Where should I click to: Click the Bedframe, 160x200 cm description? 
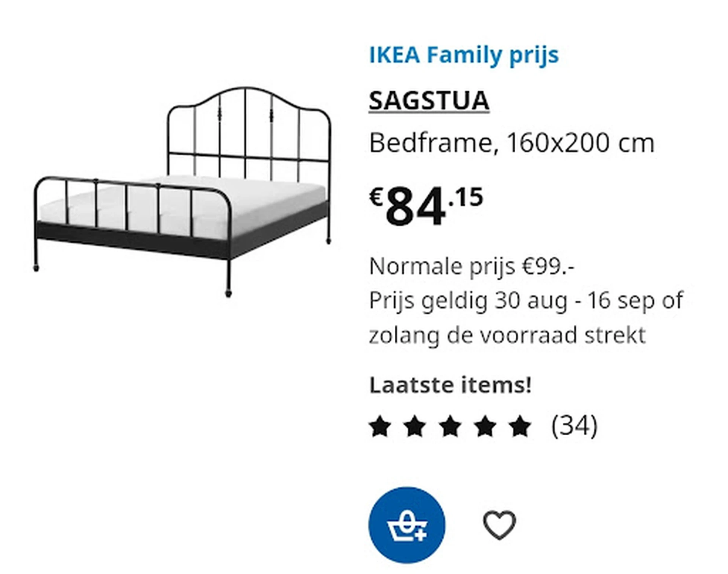[x=511, y=143]
